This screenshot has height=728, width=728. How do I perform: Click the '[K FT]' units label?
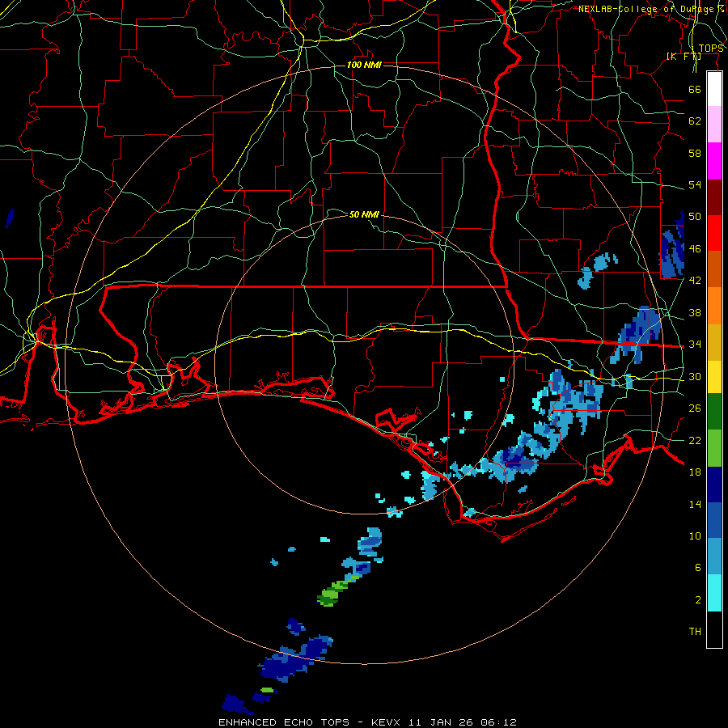(x=684, y=56)
